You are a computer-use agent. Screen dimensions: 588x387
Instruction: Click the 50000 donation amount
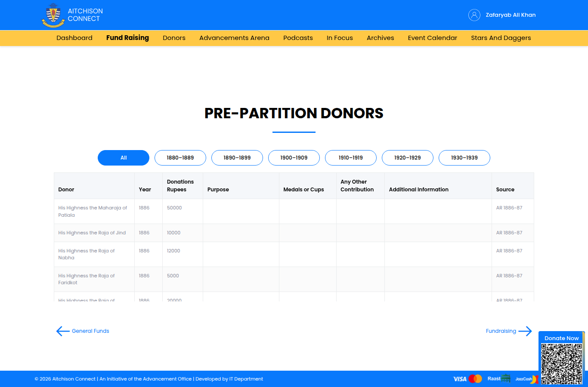[174, 208]
